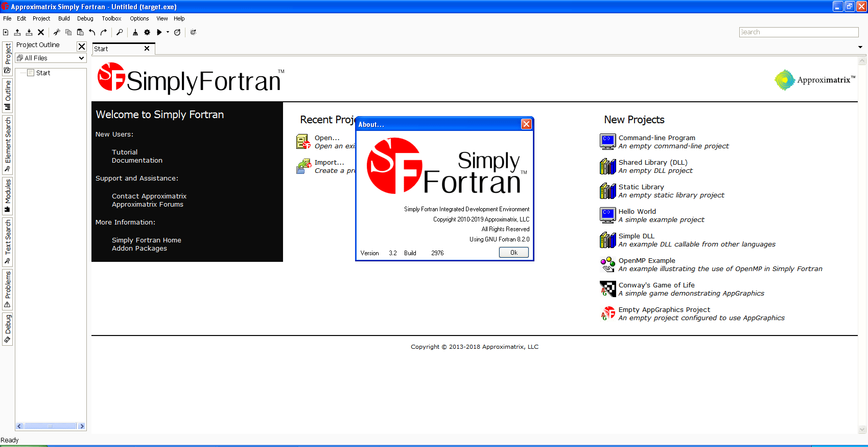Screen dimensions: 868x447
Task: Click the project panel horizontal scrollbar
Action: (50, 426)
